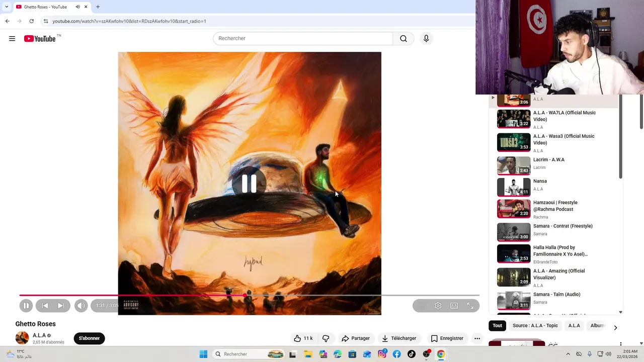The image size is (644, 362).
Task: Share the video via Partager
Action: (x=355, y=338)
